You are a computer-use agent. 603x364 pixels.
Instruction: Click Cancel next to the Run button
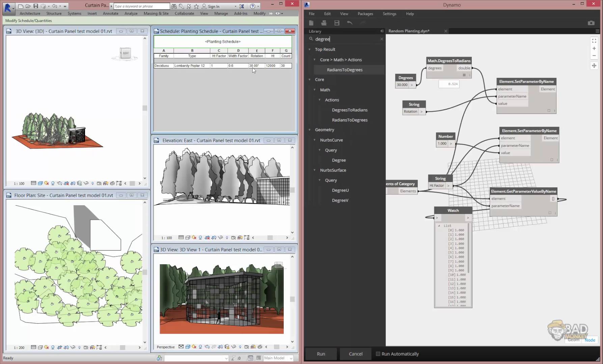(x=355, y=354)
